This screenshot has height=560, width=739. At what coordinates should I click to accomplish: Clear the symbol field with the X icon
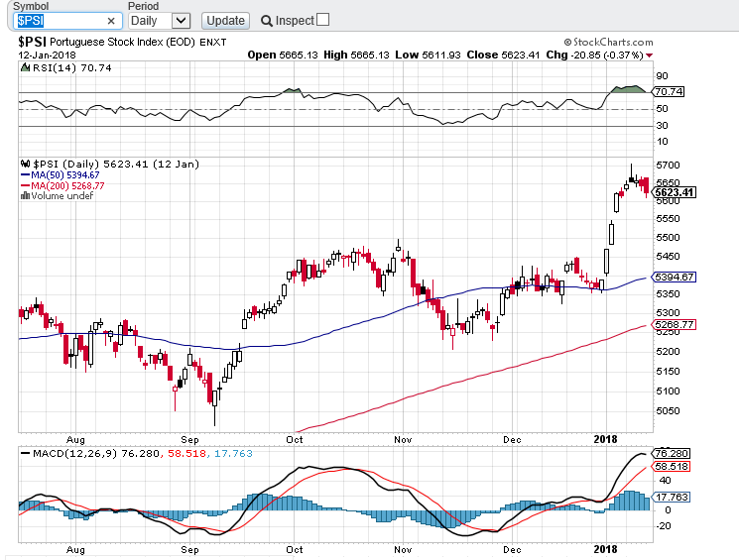click(111, 21)
